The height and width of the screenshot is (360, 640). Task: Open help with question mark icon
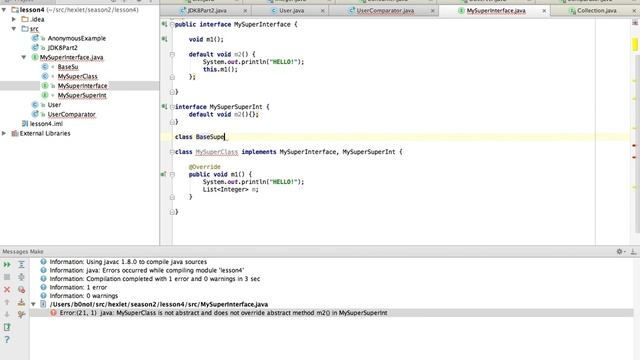(7, 340)
